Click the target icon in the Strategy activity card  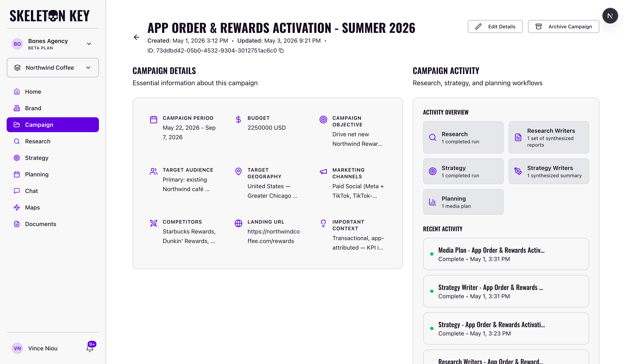tap(432, 171)
